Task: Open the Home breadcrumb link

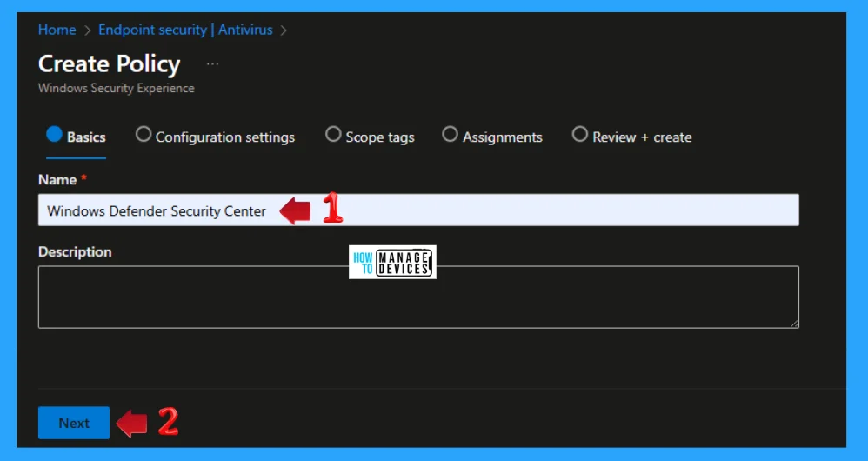Action: point(57,30)
